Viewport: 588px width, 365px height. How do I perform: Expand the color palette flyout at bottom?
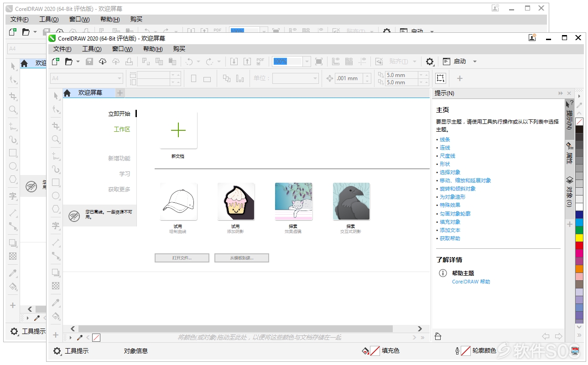click(x=579, y=335)
